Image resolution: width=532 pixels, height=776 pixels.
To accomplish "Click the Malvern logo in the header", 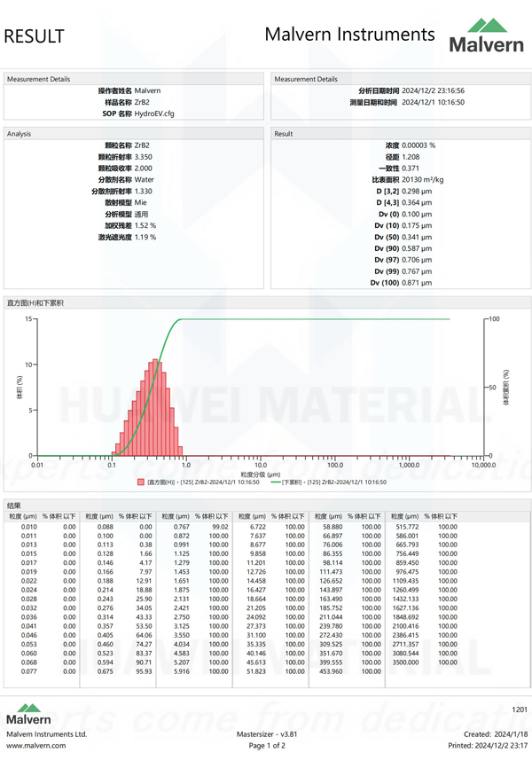I will click(x=486, y=35).
